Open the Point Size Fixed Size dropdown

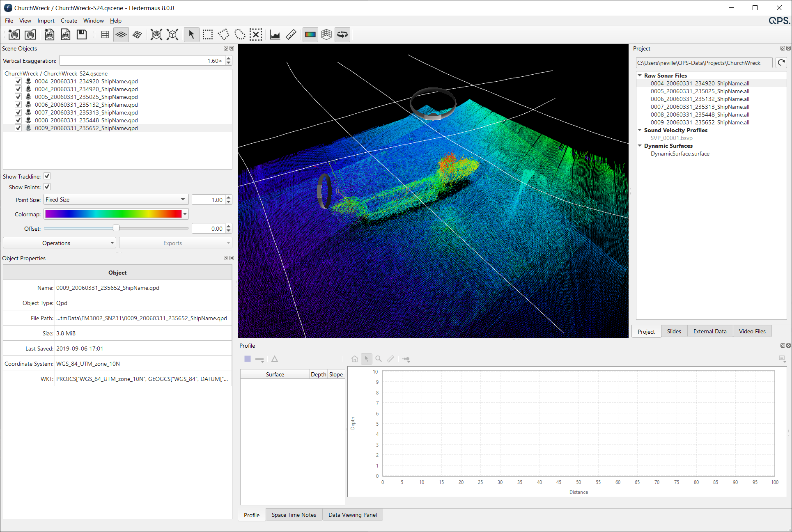pos(115,200)
